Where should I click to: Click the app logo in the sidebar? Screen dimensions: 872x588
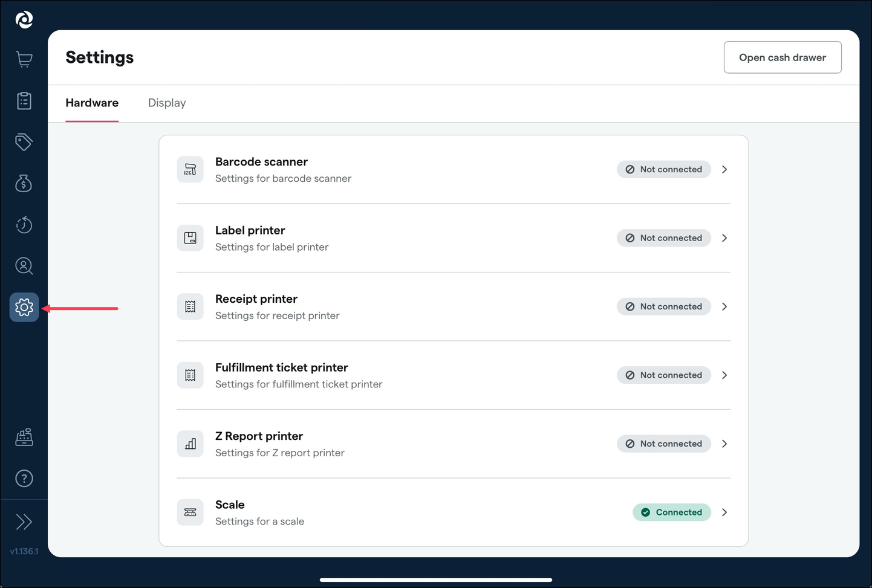pos(24,20)
